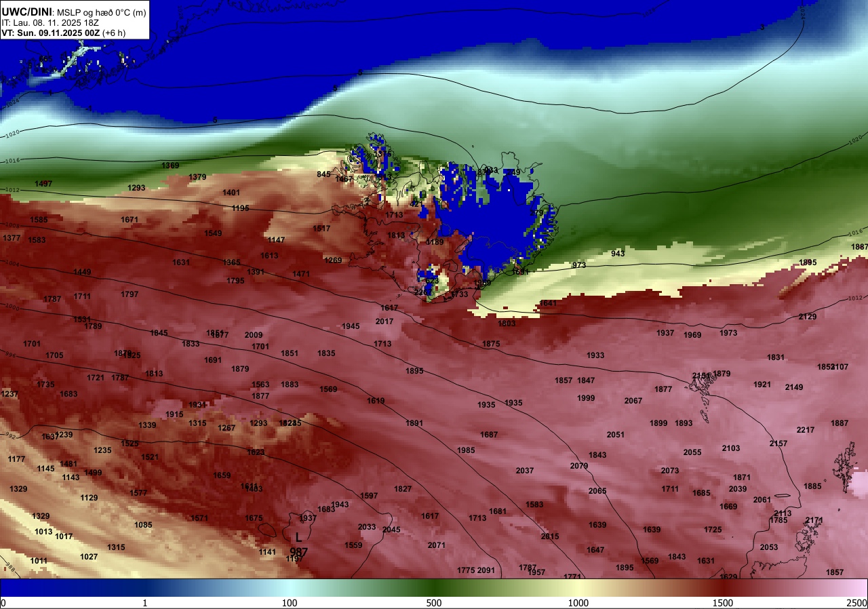Click the map value 1549
This screenshot has height=609, width=868.
pos(213,233)
